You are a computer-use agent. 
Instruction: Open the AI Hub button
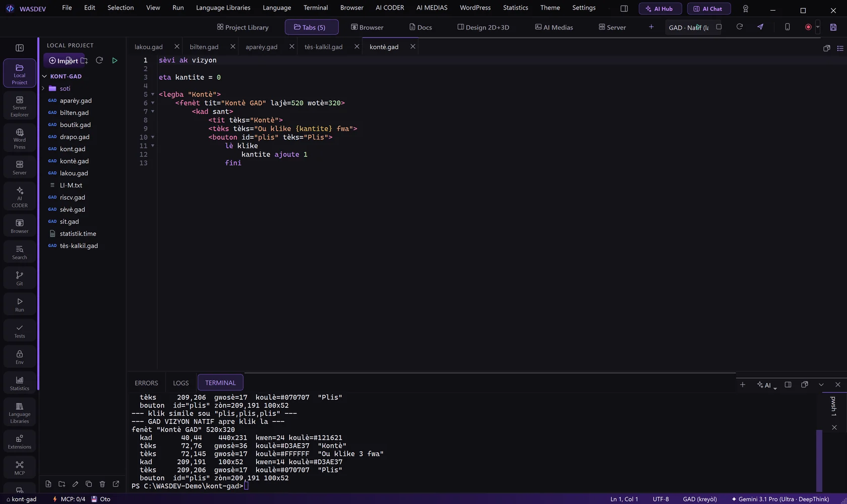pyautogui.click(x=660, y=9)
